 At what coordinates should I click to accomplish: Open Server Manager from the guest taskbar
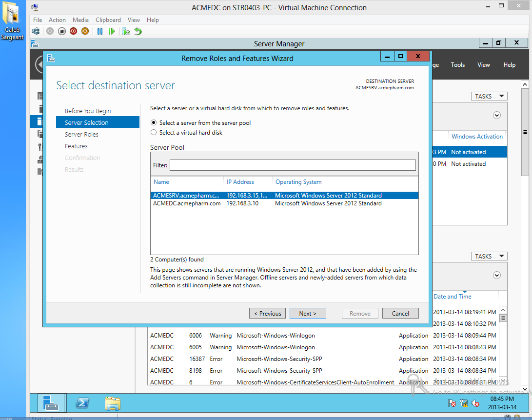click(x=51, y=403)
